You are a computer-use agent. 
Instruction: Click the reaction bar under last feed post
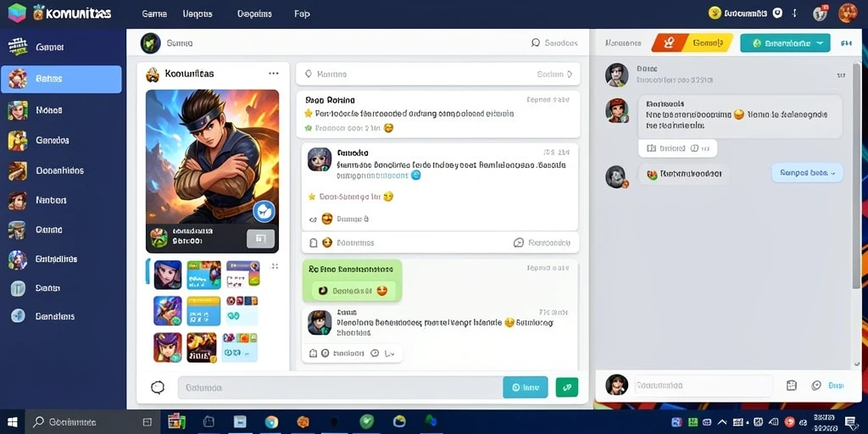click(x=352, y=353)
